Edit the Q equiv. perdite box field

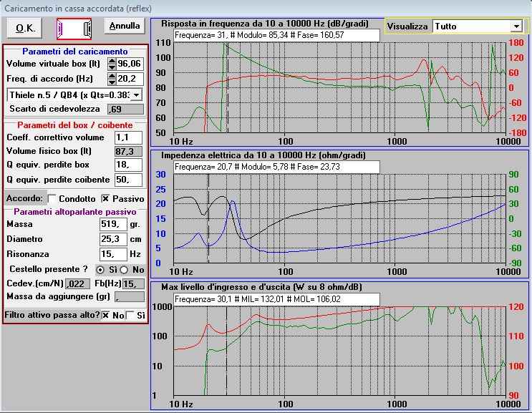coord(128,165)
